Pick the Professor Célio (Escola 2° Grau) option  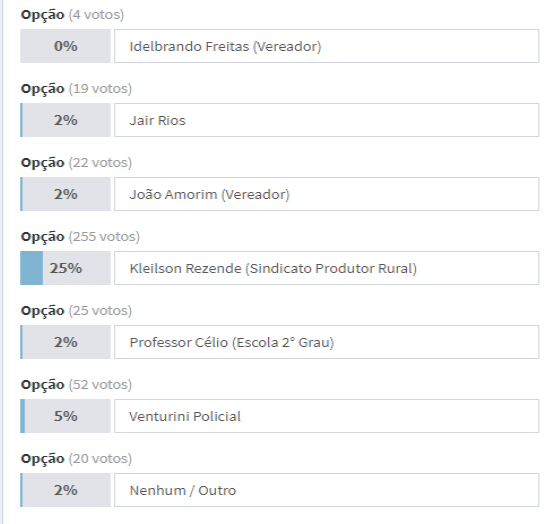click(326, 342)
